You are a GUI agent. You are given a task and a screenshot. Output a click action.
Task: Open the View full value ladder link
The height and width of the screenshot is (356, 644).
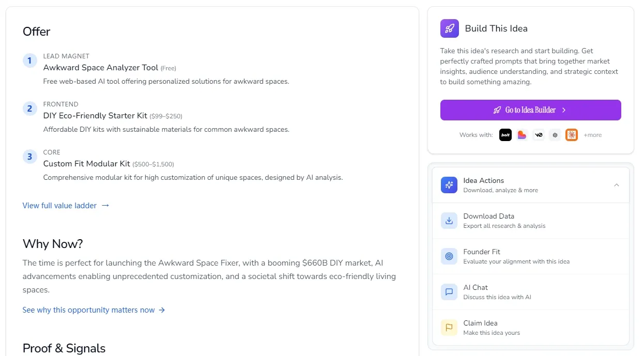66,206
